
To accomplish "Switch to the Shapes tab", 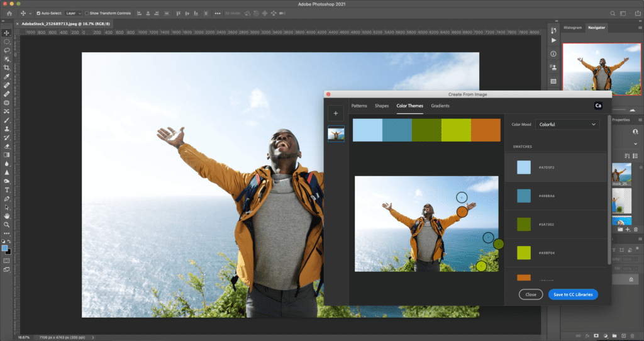I will point(382,106).
